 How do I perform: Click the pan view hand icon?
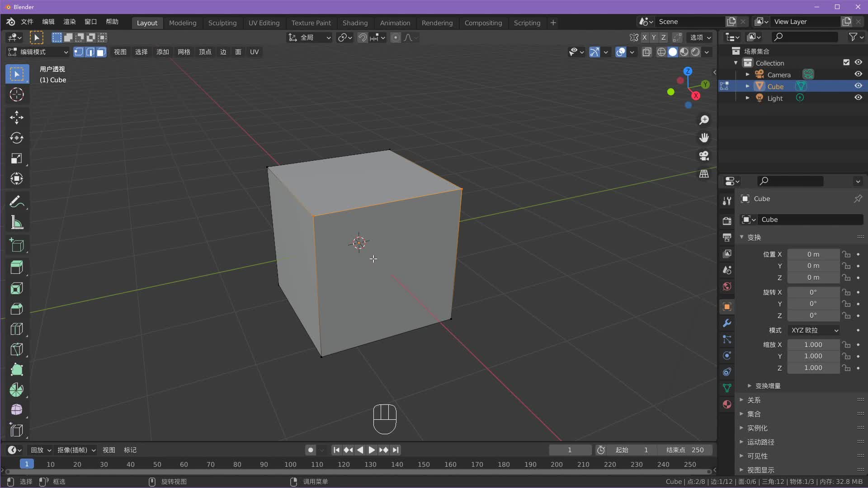click(x=704, y=138)
